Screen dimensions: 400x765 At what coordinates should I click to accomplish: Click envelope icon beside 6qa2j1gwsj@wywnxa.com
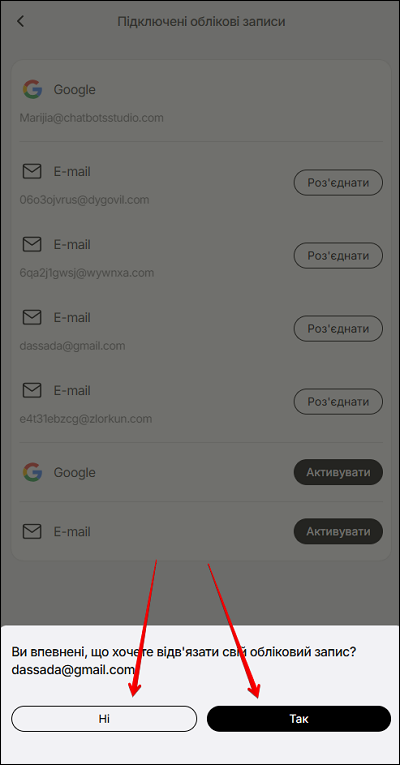(x=32, y=244)
